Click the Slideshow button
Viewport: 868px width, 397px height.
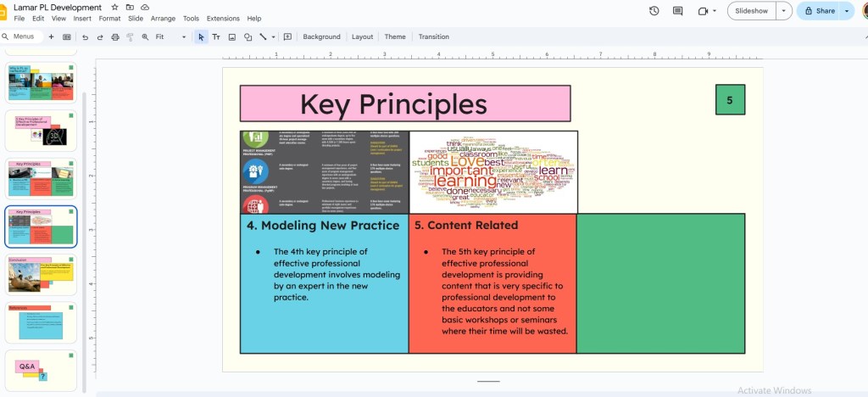click(x=751, y=11)
